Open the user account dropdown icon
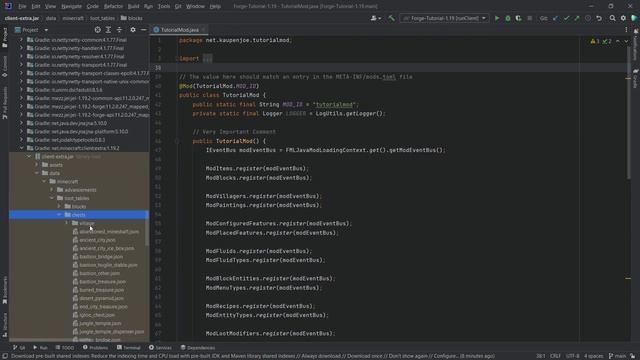 tap(375, 18)
